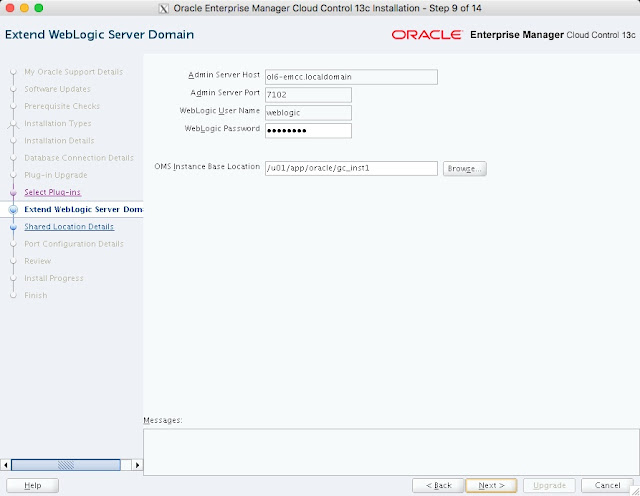The image size is (640, 496).
Task: Click the sidebar horizontal scrollbar thumb
Action: 66,465
